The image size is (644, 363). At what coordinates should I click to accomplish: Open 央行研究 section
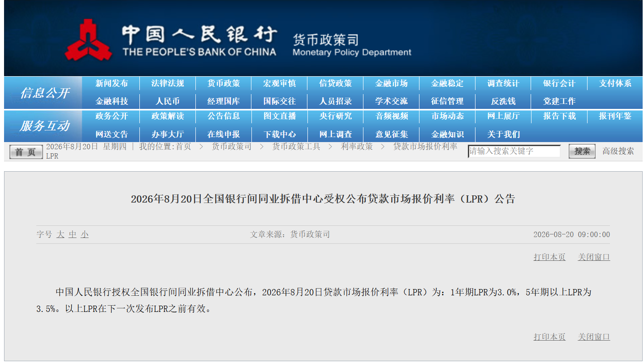click(x=336, y=116)
